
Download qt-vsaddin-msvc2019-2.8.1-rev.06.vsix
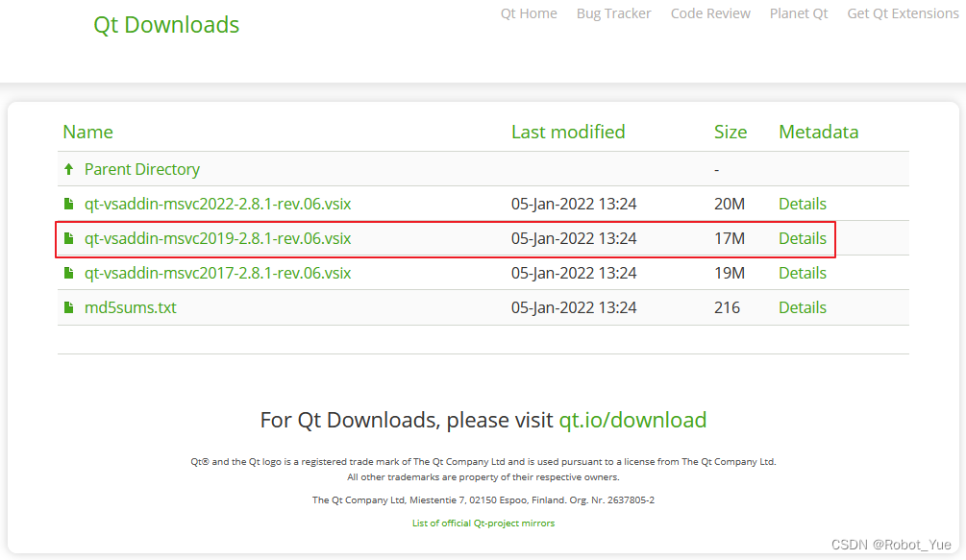pyautogui.click(x=217, y=238)
